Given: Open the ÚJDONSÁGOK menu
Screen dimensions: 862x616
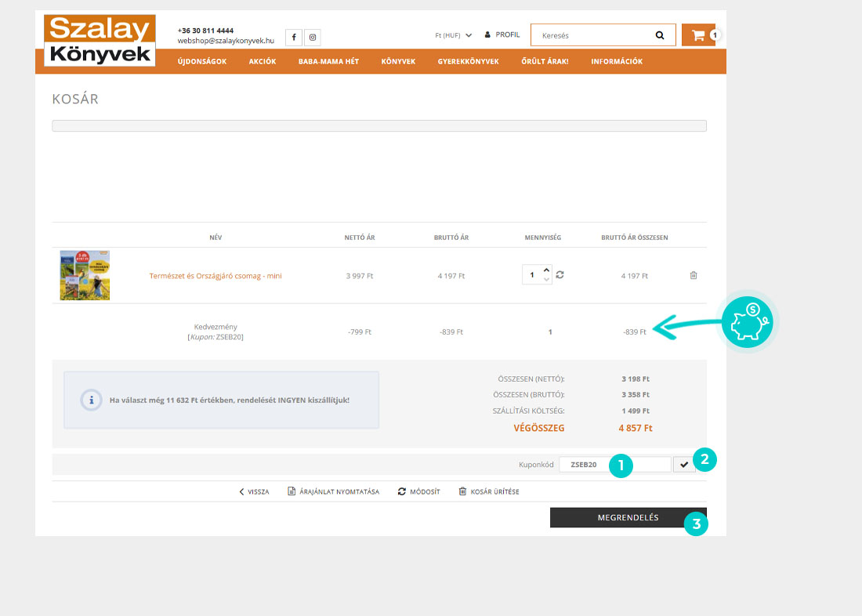Looking at the screenshot, I should tap(201, 62).
